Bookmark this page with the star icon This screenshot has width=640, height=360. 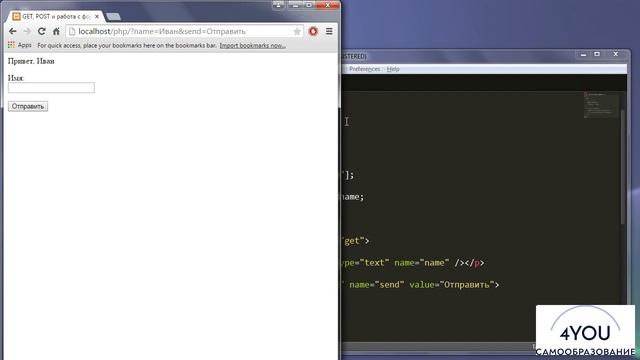(297, 31)
